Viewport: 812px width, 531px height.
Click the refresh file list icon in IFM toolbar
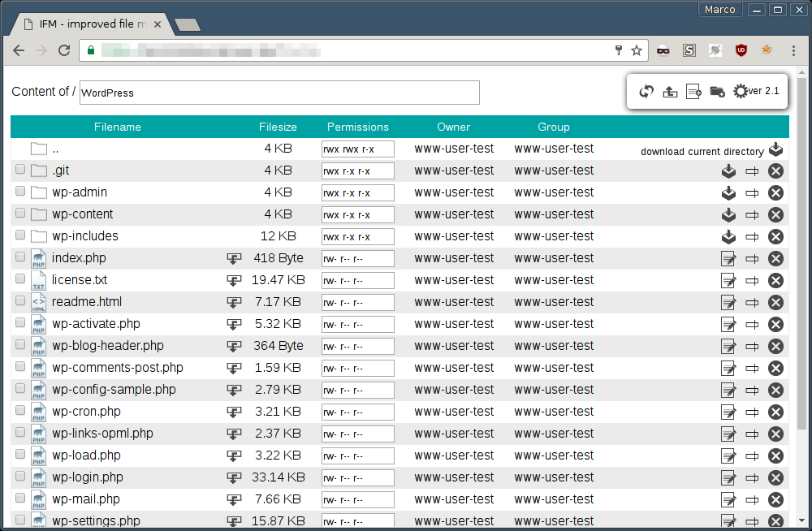coord(646,92)
